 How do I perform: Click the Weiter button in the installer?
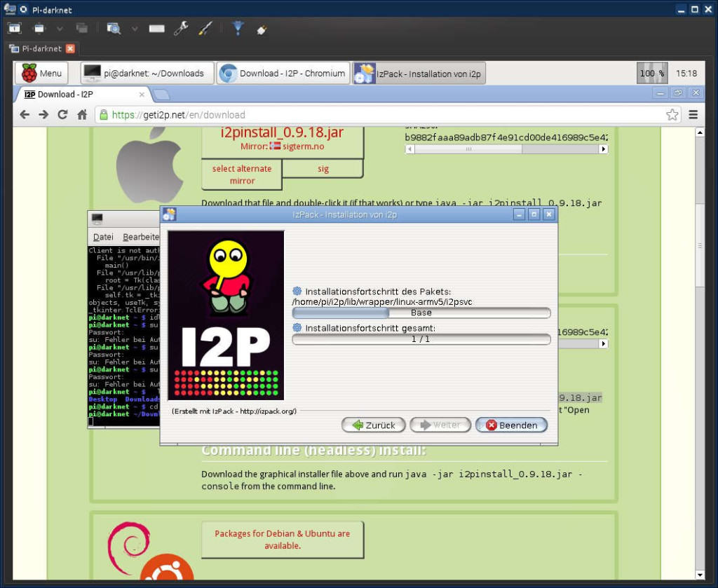tap(440, 425)
